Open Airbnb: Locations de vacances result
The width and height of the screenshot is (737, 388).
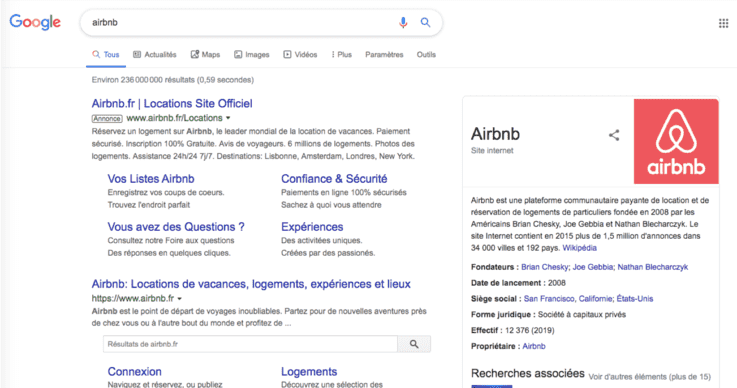click(x=251, y=284)
